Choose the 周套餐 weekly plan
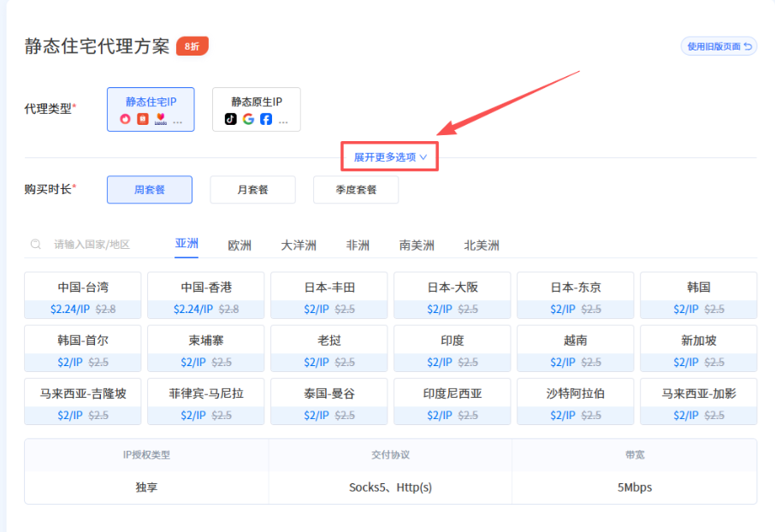This screenshot has width=775, height=532. [x=150, y=189]
